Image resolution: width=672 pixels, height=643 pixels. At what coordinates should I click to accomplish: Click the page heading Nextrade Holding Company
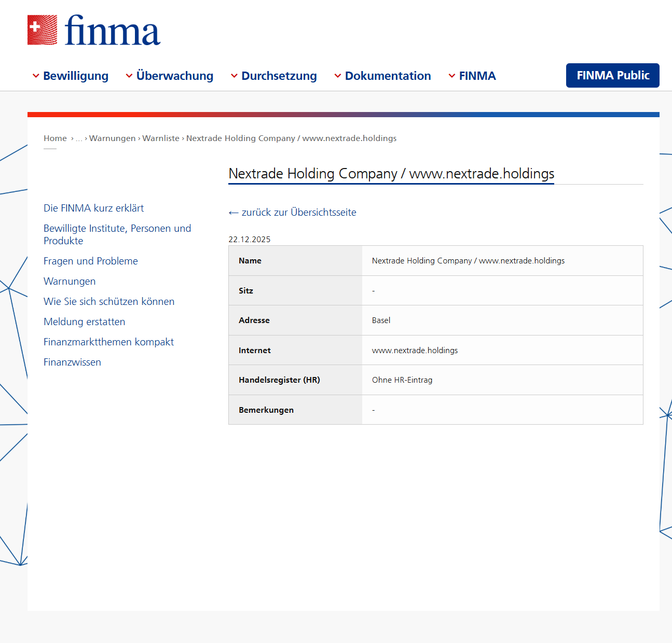(x=391, y=174)
